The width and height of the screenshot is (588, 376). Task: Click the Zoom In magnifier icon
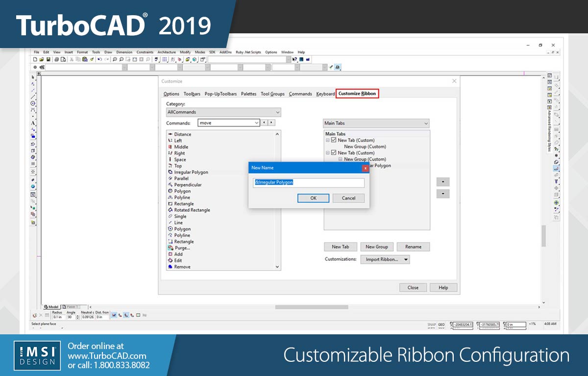click(115, 59)
